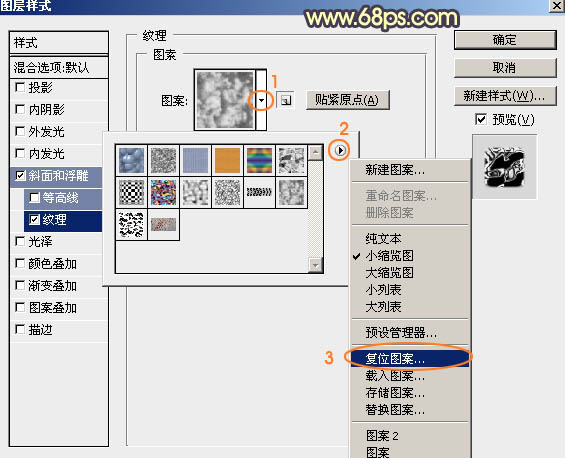Viewport: 565px width, 458px height.
Task: Select 纯文本 text-only view option
Action: click(x=410, y=239)
